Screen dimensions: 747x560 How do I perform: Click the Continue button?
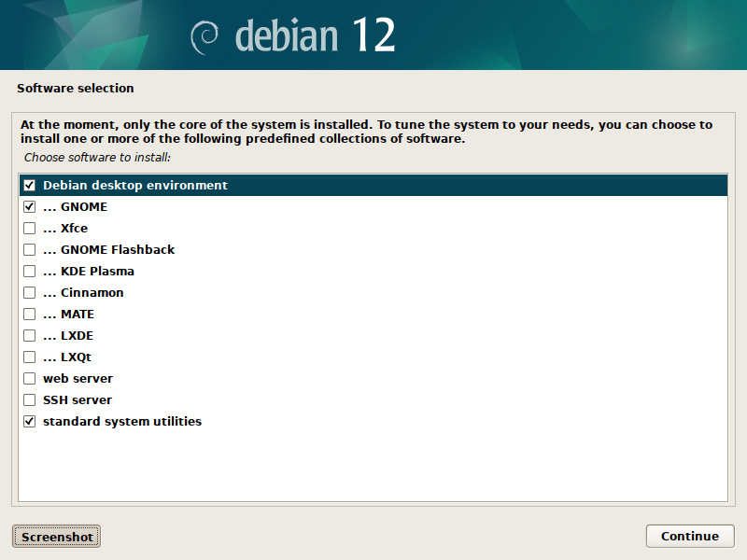pos(690,536)
